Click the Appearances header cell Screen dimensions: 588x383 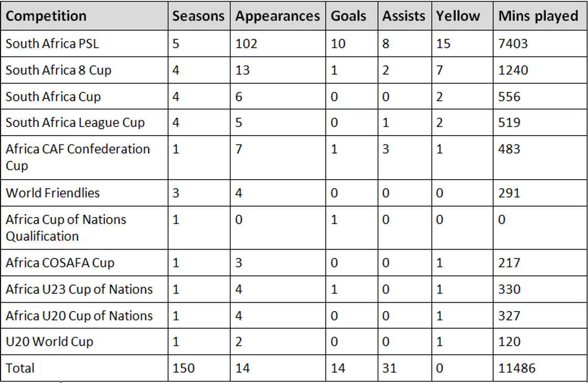pyautogui.click(x=277, y=16)
